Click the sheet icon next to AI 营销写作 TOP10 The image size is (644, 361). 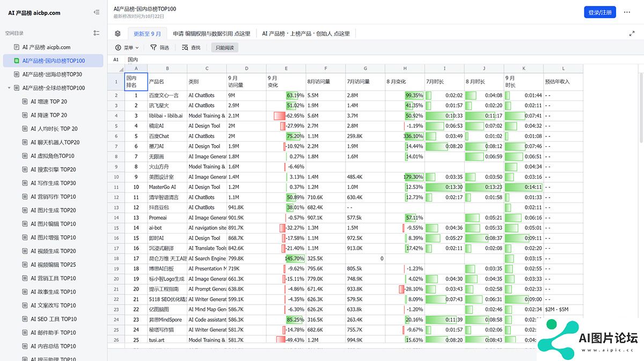(25, 197)
